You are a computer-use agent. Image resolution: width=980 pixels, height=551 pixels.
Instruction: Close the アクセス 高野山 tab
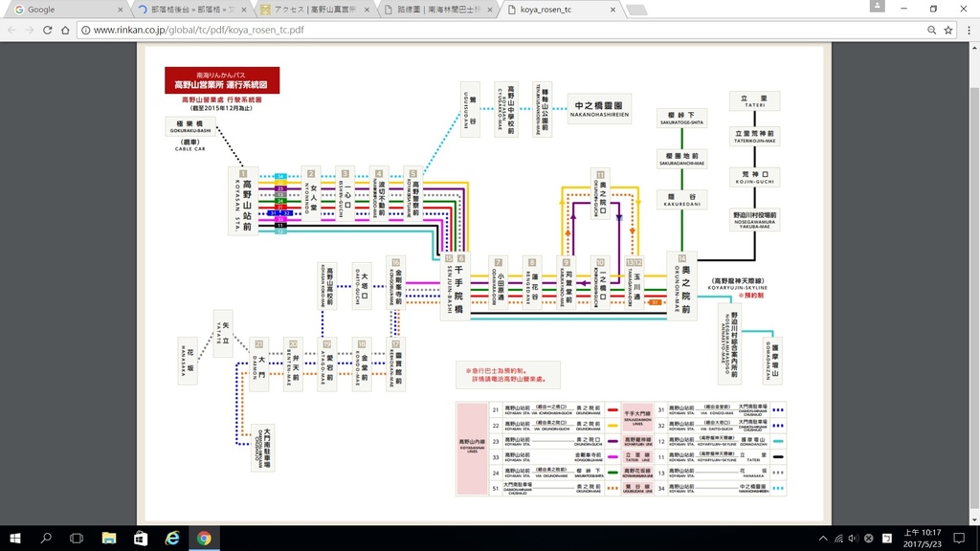[x=367, y=10]
